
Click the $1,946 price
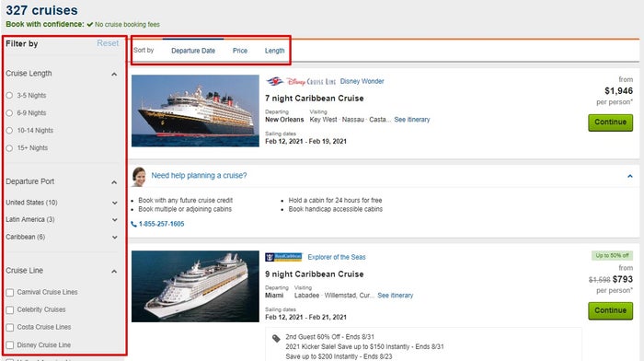(618, 91)
